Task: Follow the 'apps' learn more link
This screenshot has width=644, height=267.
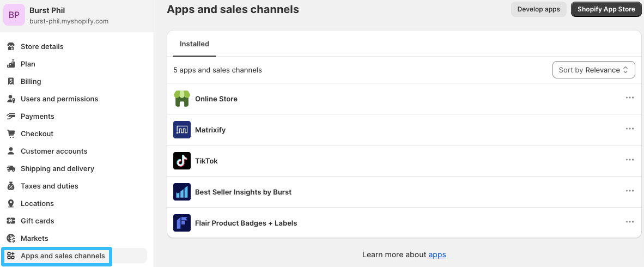Action: tap(437, 254)
